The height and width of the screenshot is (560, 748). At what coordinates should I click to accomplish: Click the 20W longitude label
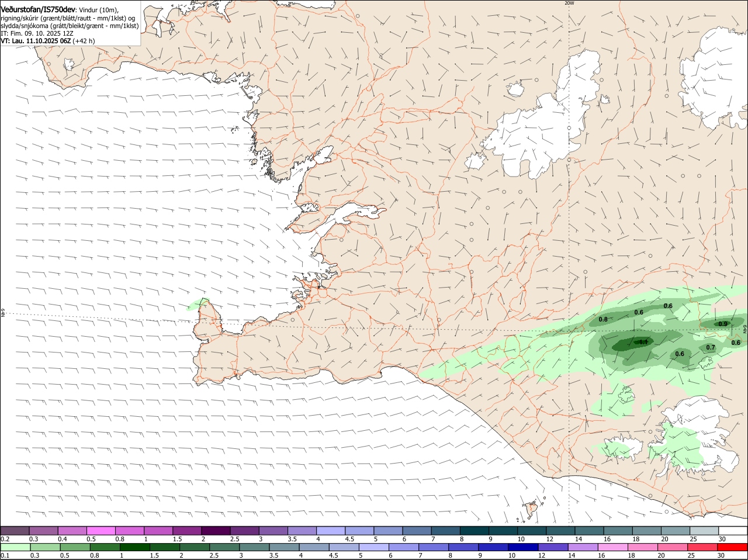(569, 3)
